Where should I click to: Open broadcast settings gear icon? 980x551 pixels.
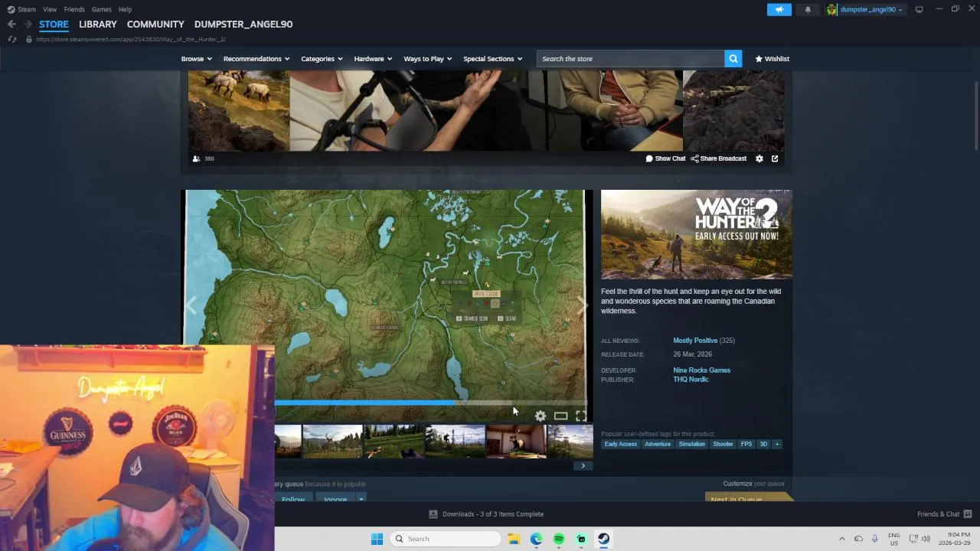tap(759, 158)
